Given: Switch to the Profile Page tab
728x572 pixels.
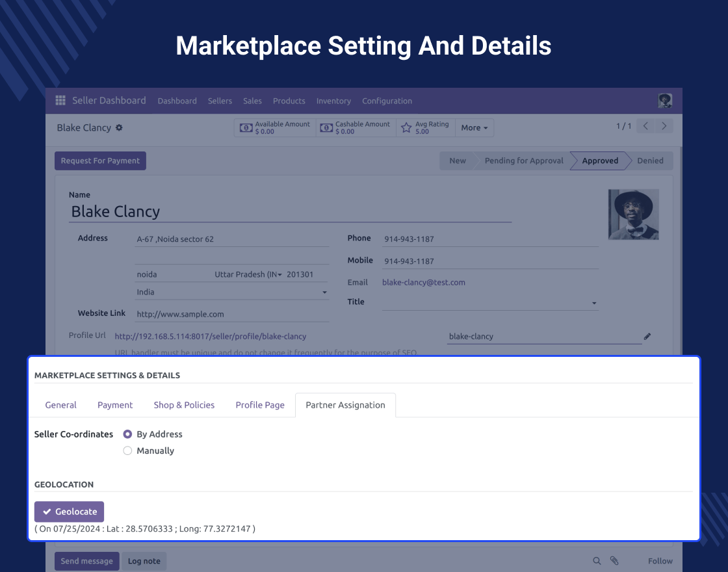Looking at the screenshot, I should 260,405.
